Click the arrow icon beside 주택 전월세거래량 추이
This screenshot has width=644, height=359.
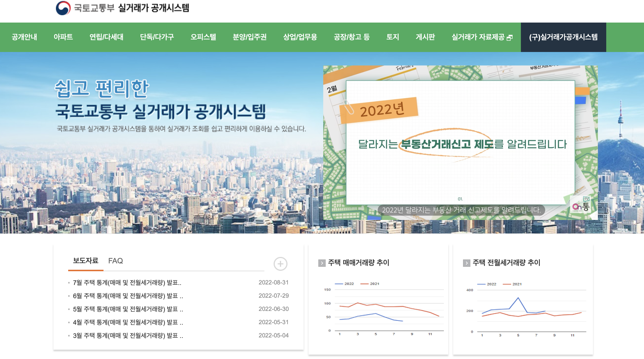(466, 264)
